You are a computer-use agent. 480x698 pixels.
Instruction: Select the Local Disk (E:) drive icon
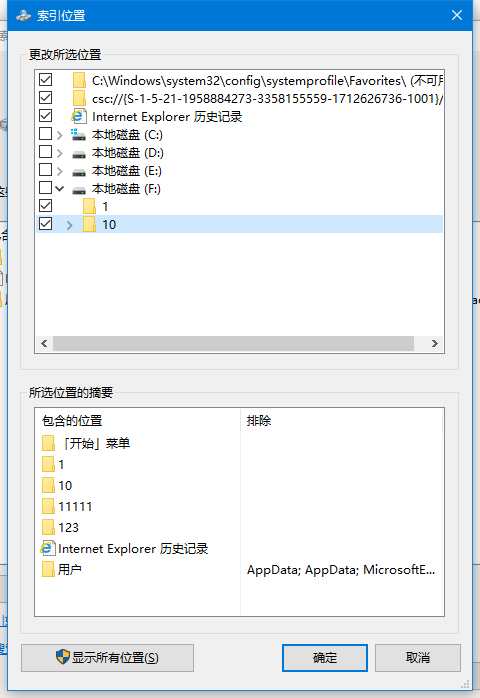point(78,172)
